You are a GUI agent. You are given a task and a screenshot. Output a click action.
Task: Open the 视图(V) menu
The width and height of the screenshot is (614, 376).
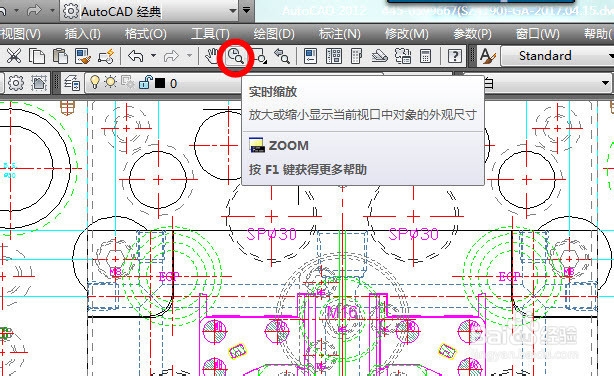click(x=20, y=34)
